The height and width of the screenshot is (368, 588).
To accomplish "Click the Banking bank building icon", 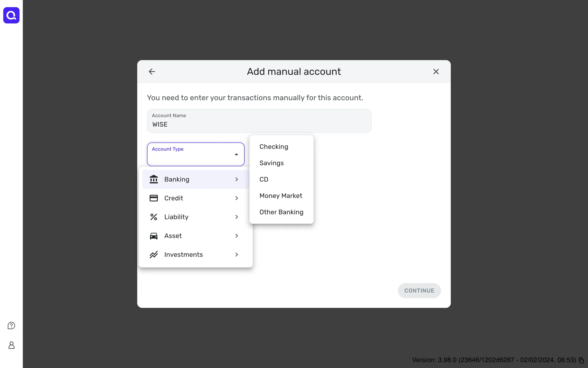I will point(154,179).
